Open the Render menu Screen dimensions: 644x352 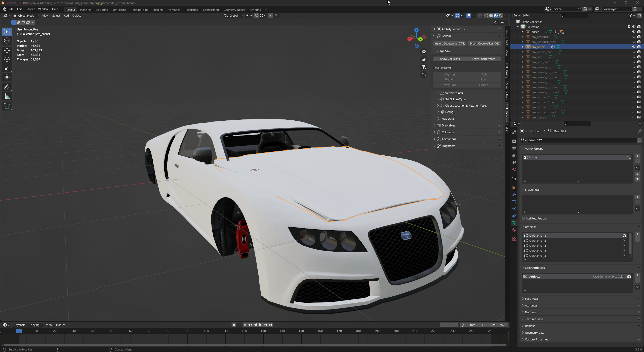tap(30, 9)
